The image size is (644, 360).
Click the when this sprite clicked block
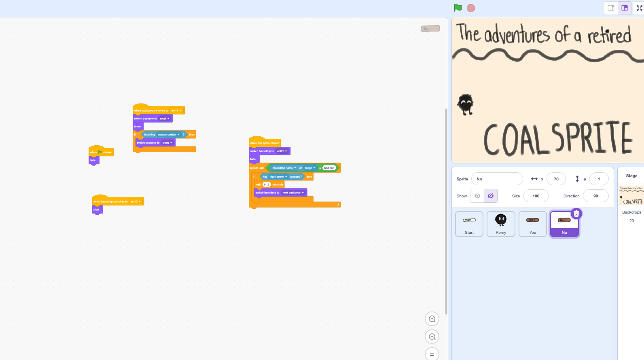click(265, 142)
